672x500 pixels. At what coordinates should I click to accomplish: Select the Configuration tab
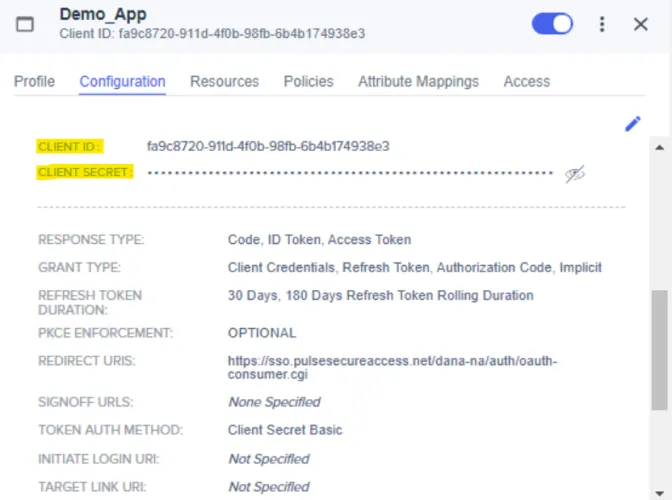tap(123, 81)
